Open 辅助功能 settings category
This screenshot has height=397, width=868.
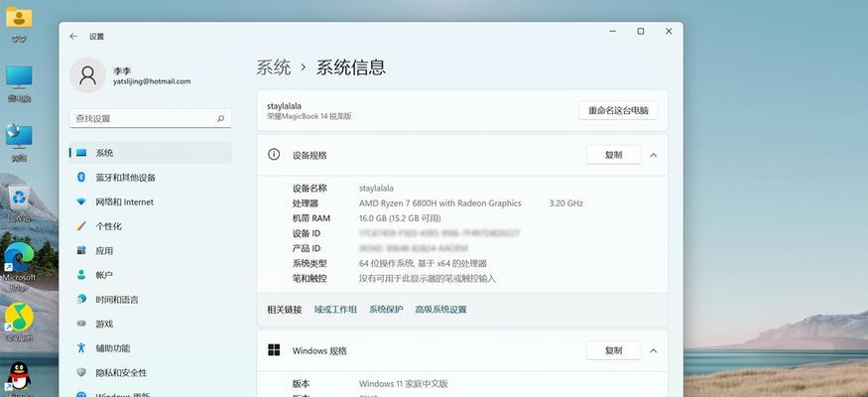pyautogui.click(x=151, y=348)
